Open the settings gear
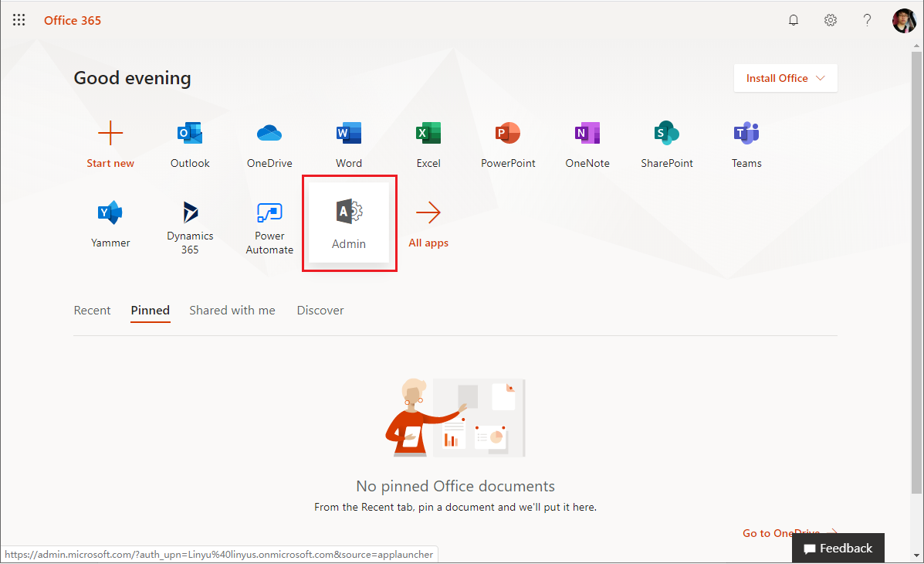The height and width of the screenshot is (564, 924). coord(831,20)
